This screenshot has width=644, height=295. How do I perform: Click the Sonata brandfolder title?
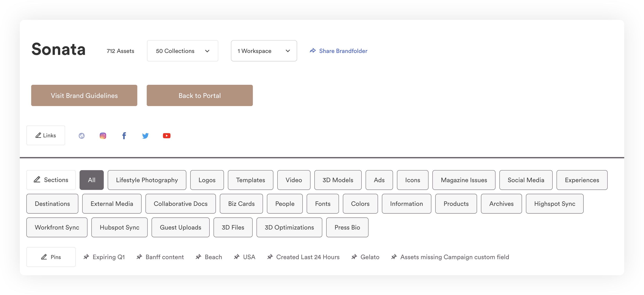point(59,49)
